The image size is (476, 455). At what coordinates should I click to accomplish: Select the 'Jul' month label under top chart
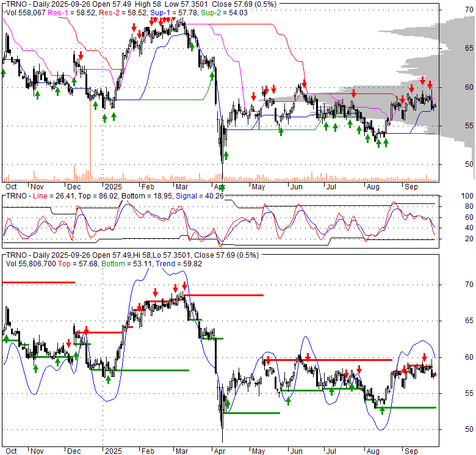[x=331, y=187]
